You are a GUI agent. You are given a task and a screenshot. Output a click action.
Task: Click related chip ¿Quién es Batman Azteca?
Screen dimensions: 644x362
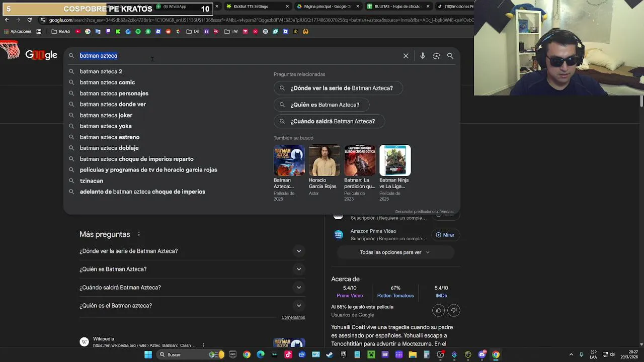320,105
